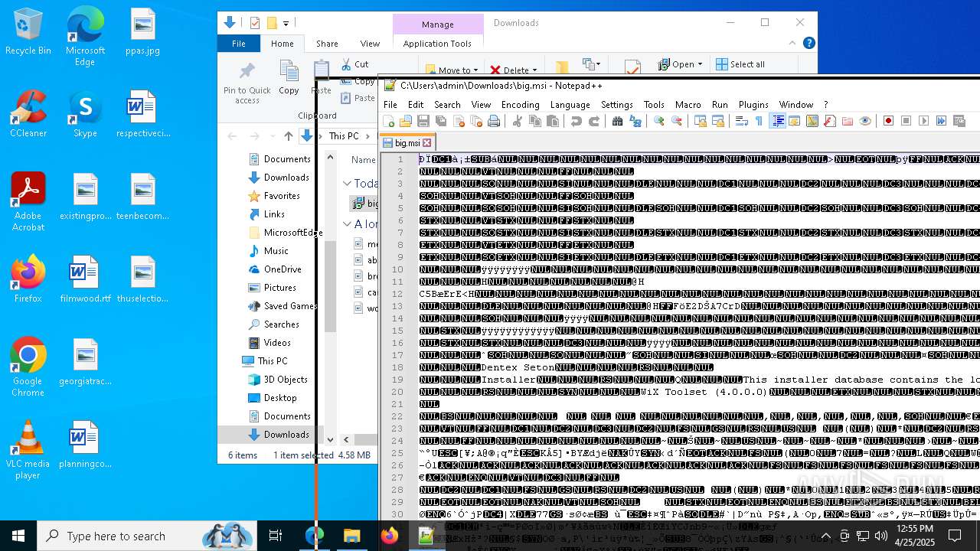980x551 pixels.
Task: Open the Replace dialog icon in Notepad++
Action: coord(635,121)
